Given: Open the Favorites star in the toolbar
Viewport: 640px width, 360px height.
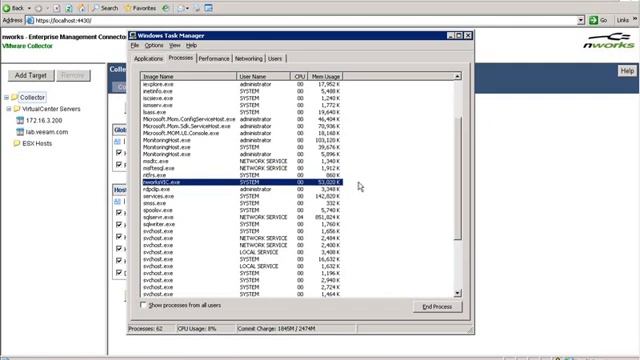Looking at the screenshot, I should [x=140, y=8].
